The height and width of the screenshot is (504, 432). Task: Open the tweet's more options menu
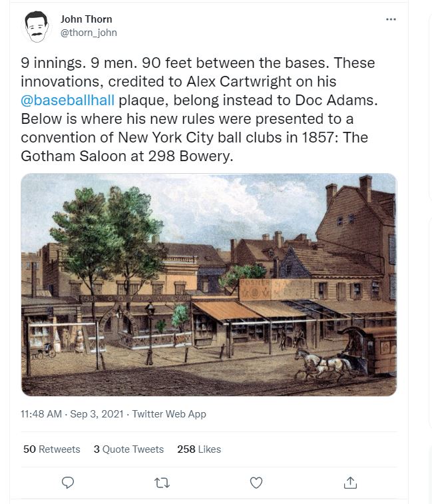pyautogui.click(x=391, y=19)
